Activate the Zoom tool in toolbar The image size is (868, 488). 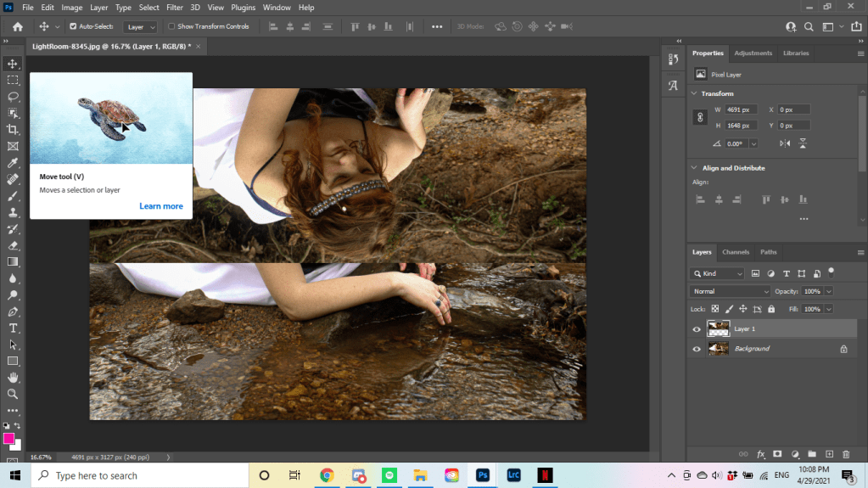pyautogui.click(x=13, y=394)
